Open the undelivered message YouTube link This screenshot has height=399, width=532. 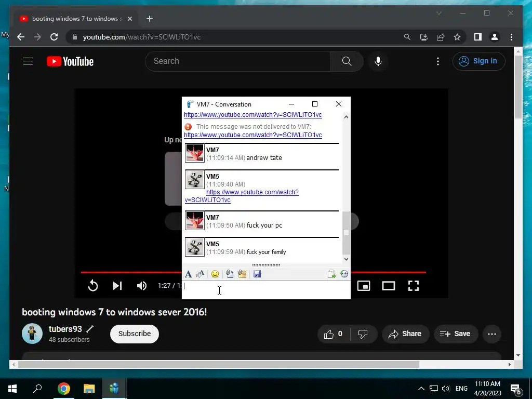coord(253,135)
